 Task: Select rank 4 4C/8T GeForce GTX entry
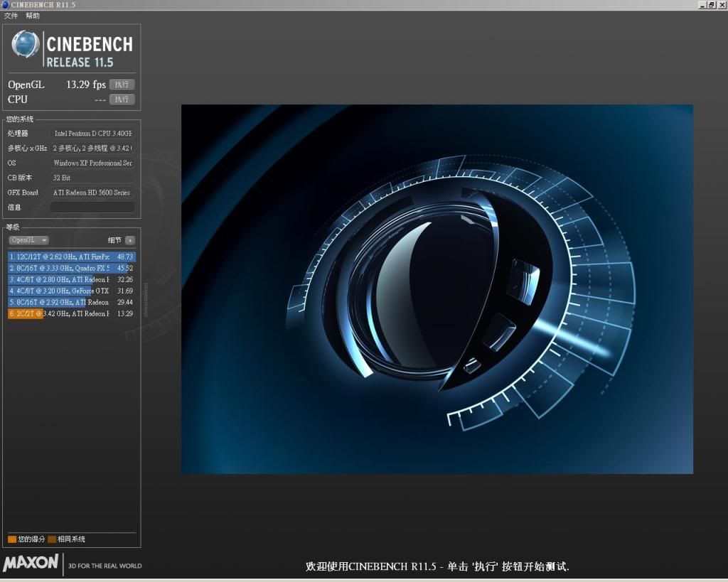coord(70,291)
